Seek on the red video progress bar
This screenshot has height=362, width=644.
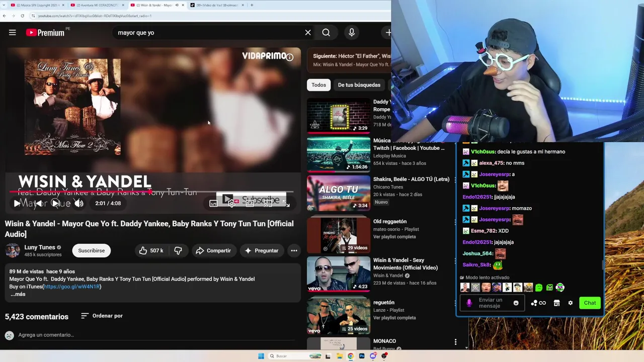click(151, 192)
